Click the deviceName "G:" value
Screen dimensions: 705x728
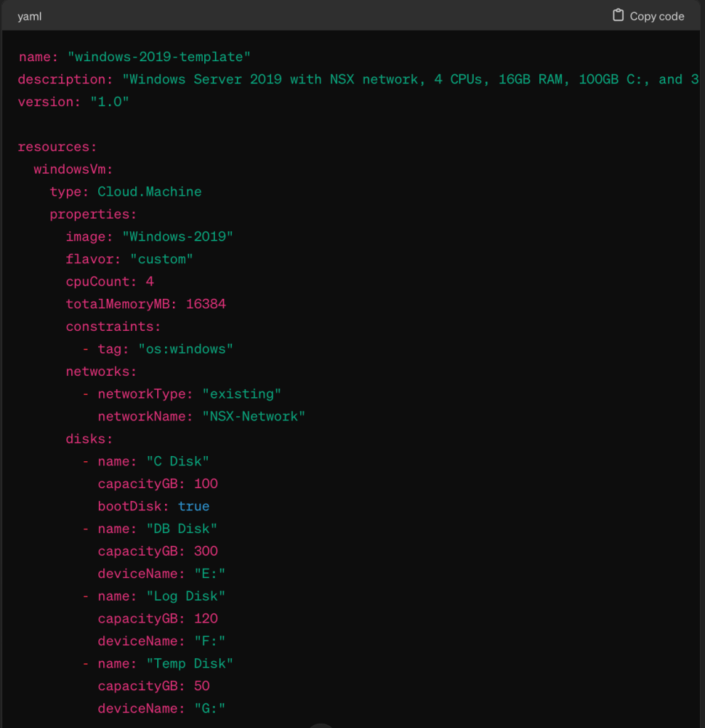point(210,709)
